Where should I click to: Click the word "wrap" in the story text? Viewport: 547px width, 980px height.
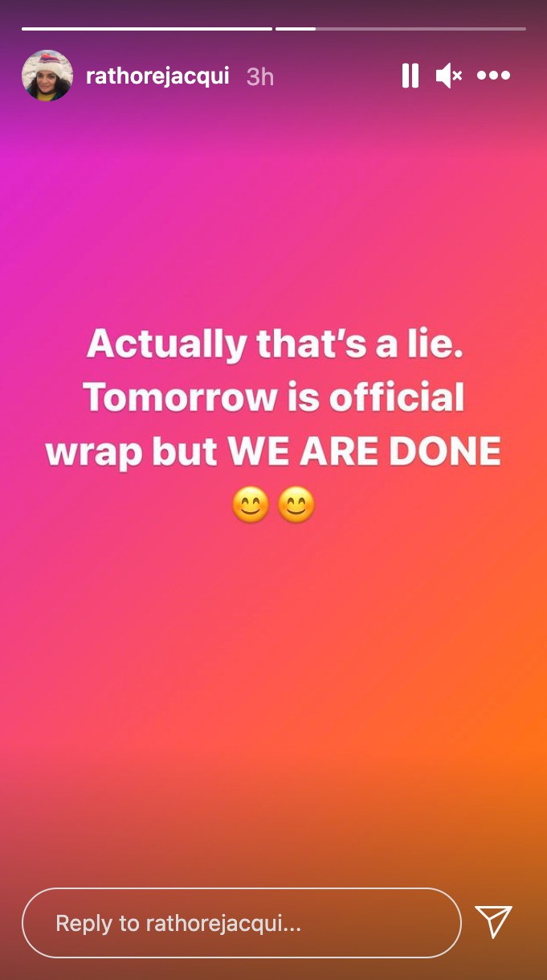(91, 453)
